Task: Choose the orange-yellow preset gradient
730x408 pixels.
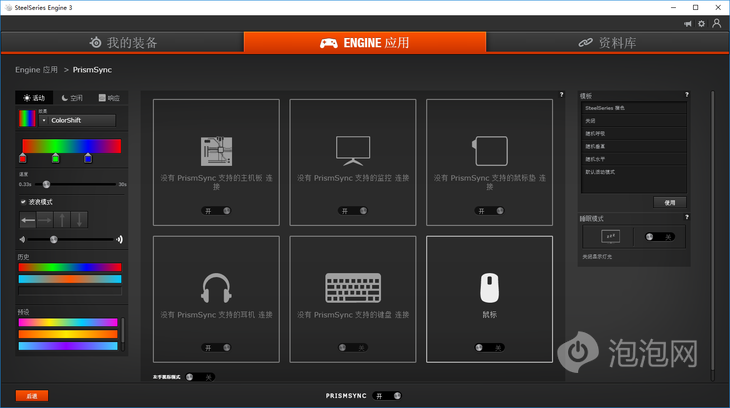Action: [68, 334]
